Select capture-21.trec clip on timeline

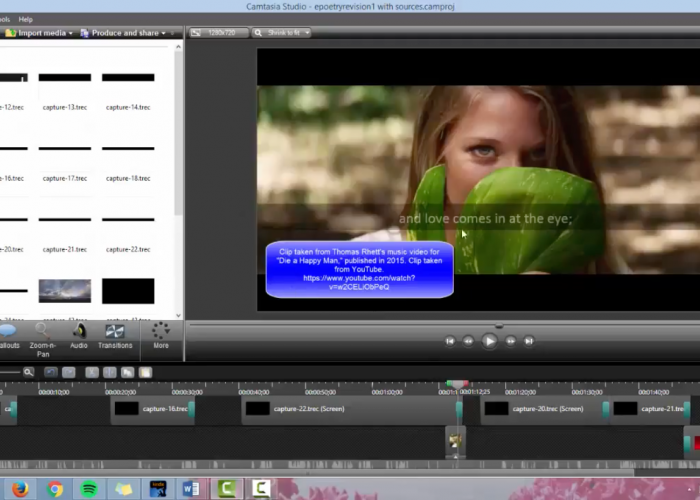pyautogui.click(x=650, y=409)
